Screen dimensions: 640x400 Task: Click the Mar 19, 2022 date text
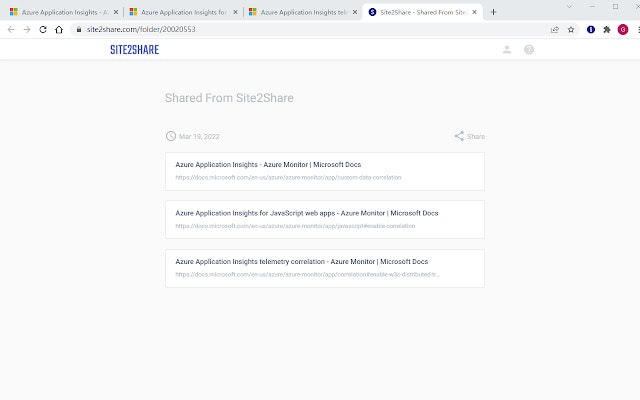tap(199, 136)
